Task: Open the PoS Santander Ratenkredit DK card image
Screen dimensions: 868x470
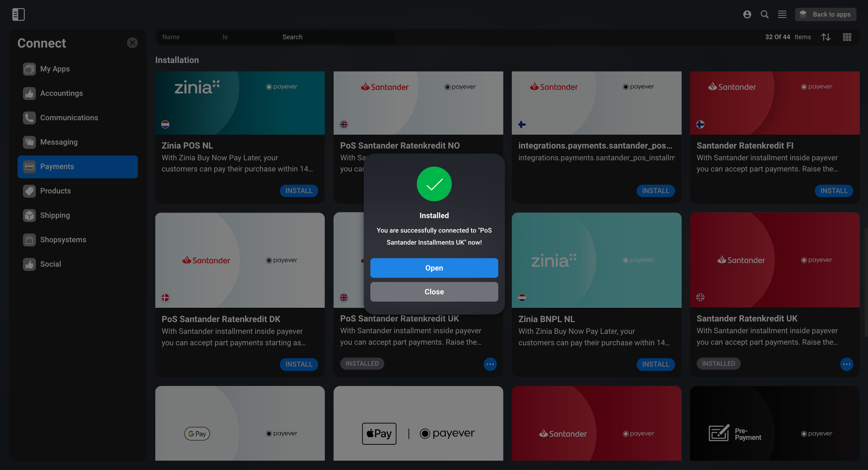Action: [x=240, y=260]
